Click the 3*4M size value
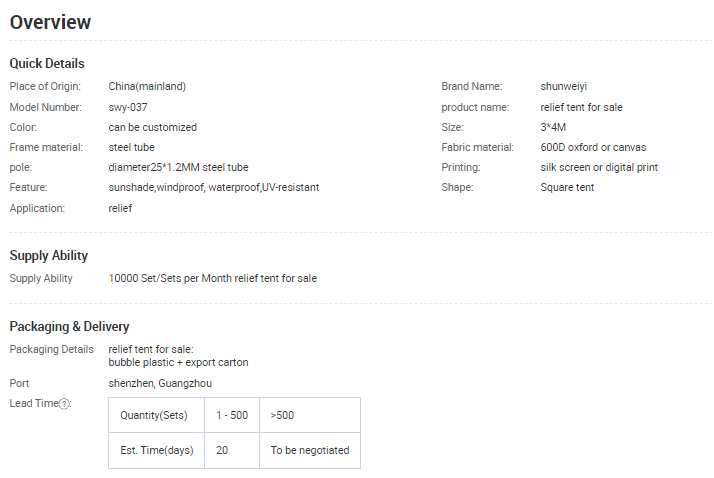The width and height of the screenshot is (714, 478). 553,127
